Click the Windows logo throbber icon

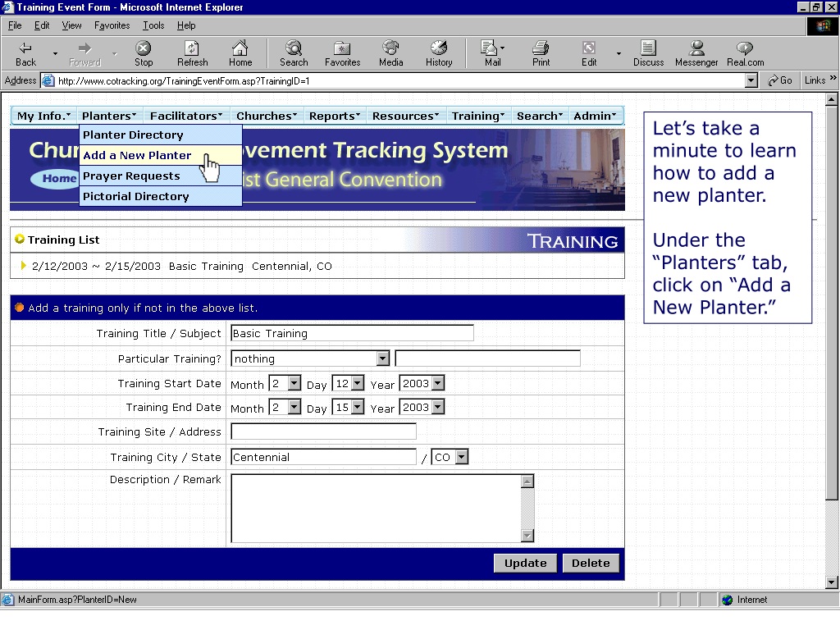pyautogui.click(x=822, y=25)
